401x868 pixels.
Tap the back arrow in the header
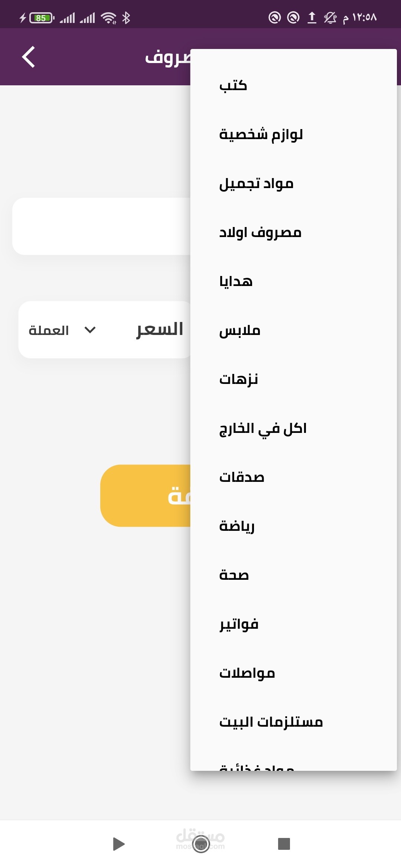pos(29,57)
